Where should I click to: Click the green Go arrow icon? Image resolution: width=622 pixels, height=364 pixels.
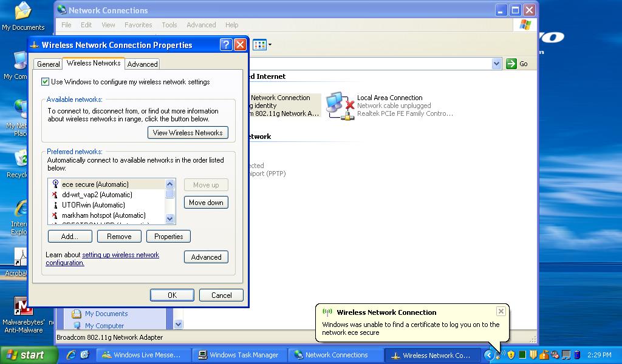[x=511, y=63]
